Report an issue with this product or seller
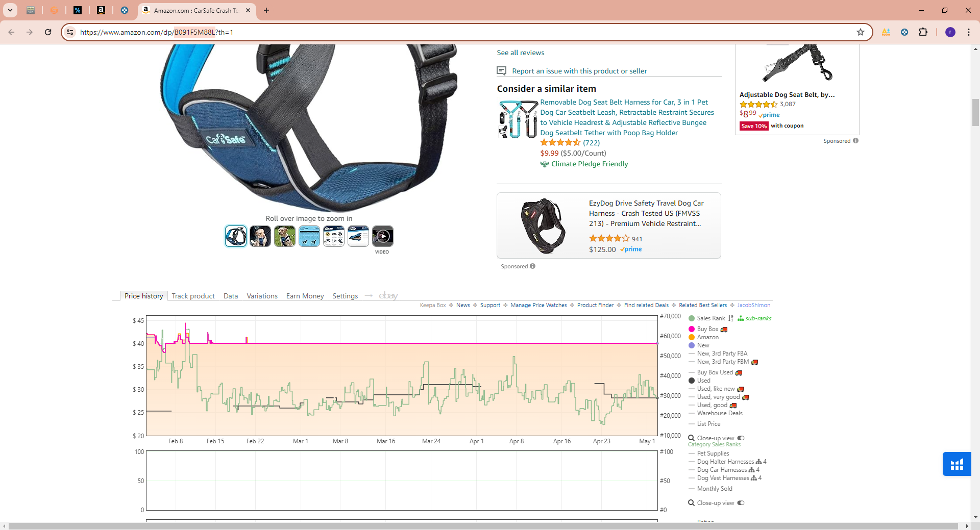The image size is (980, 530). pos(579,71)
